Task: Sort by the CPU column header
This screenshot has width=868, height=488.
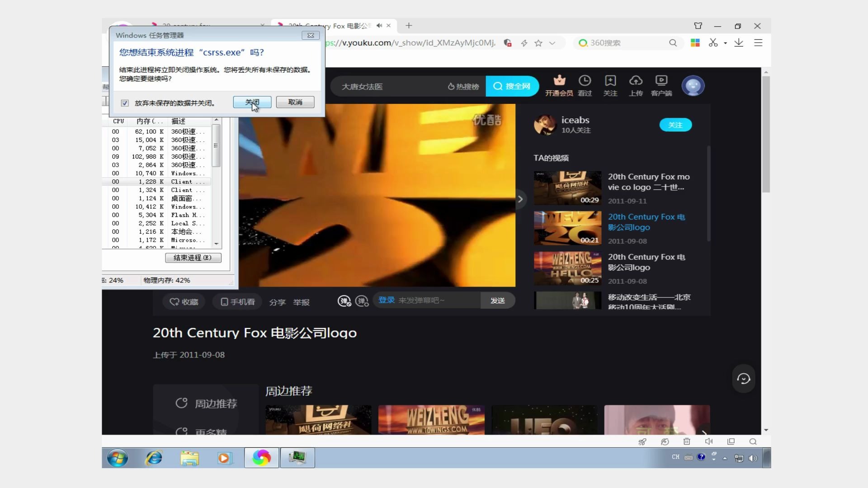Action: (118, 121)
